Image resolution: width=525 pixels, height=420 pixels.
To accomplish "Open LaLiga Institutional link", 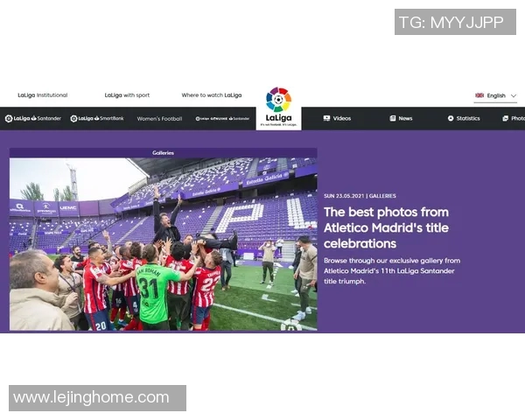I will coord(43,95).
